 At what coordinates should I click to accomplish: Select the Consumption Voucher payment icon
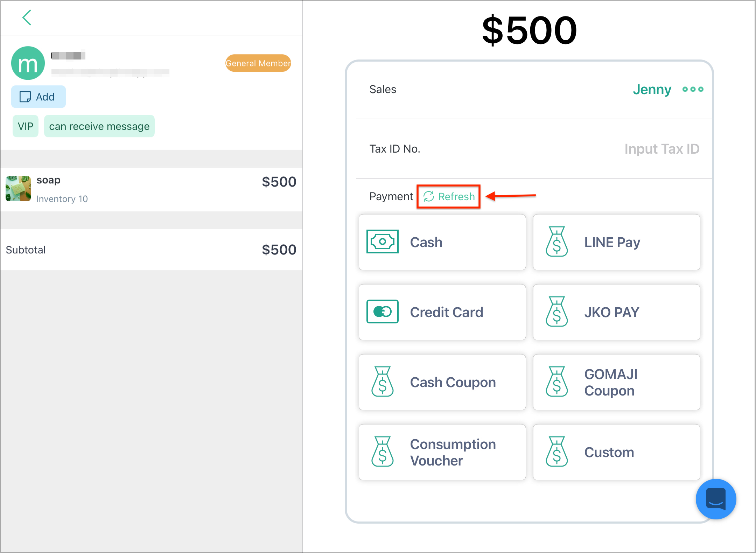coord(381,452)
